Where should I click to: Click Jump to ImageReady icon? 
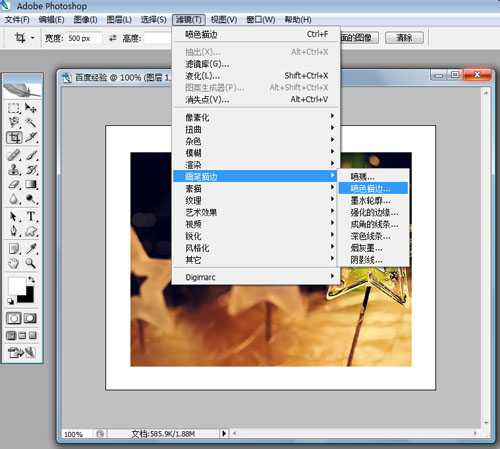[22, 352]
